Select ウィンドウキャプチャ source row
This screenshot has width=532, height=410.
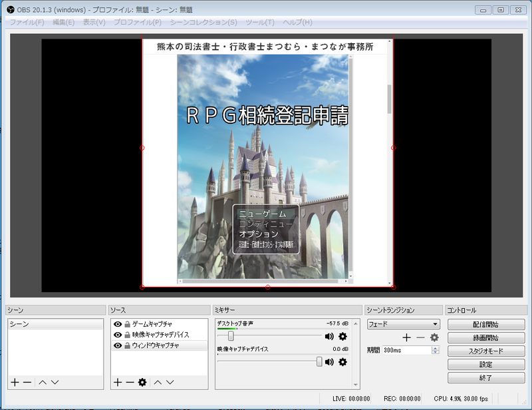(x=160, y=345)
